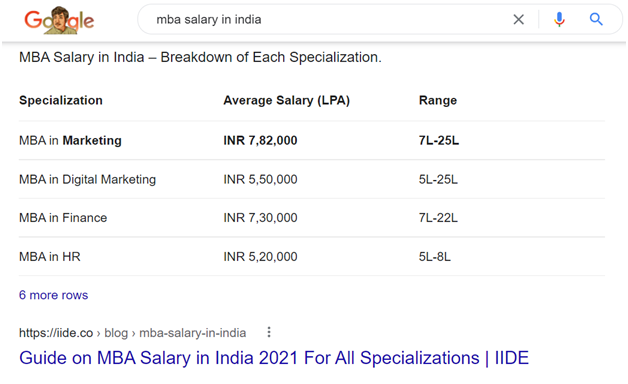Open the three-dot result options menu

point(269,332)
